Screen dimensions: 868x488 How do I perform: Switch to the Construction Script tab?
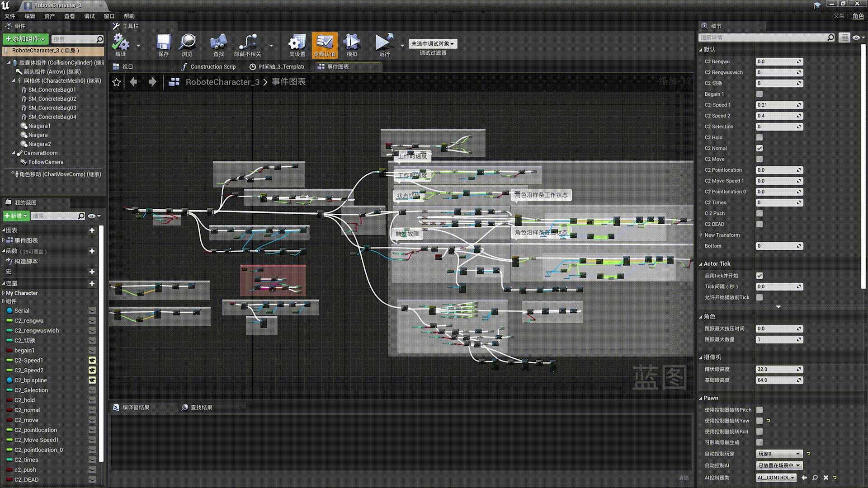pos(209,66)
